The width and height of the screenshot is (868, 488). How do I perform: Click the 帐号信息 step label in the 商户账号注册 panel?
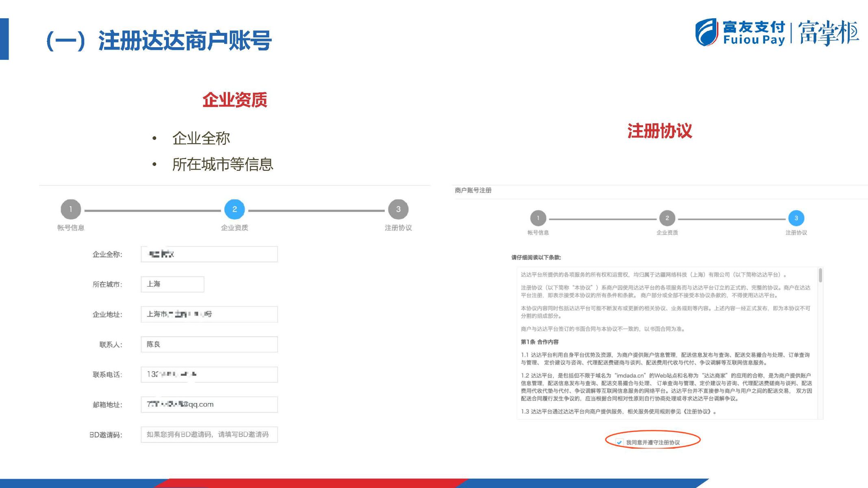coord(538,233)
